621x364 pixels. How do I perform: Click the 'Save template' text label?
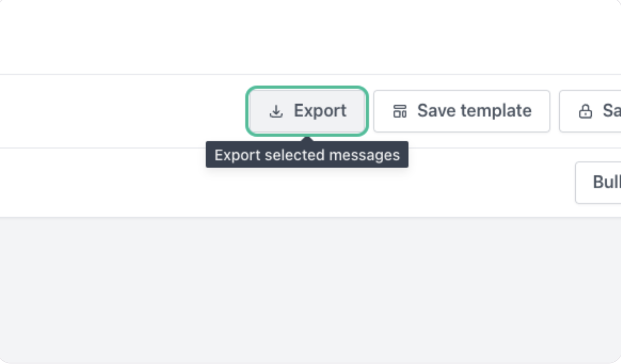(474, 111)
